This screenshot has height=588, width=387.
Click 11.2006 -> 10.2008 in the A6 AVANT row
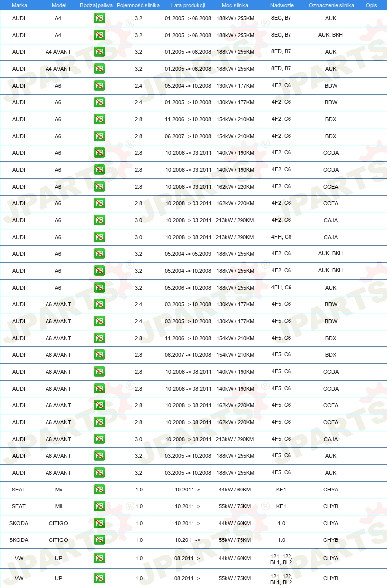coord(188,338)
